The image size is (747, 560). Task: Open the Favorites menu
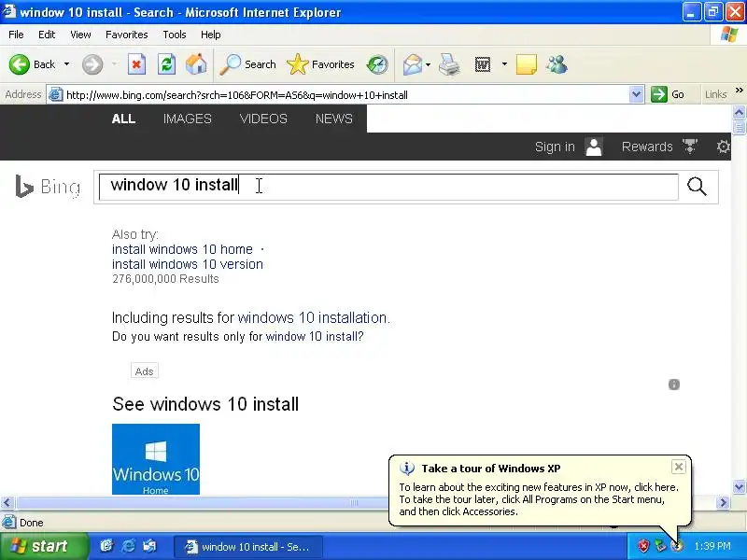pos(127,35)
